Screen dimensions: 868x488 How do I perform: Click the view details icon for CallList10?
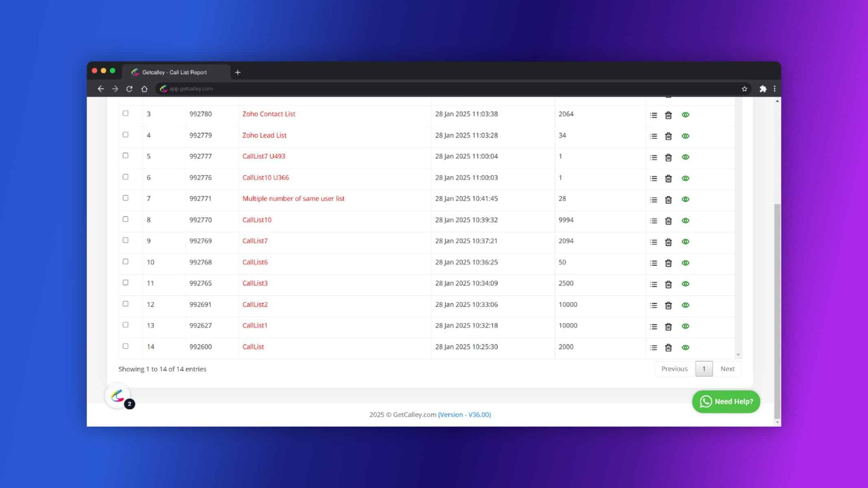pyautogui.click(x=685, y=220)
